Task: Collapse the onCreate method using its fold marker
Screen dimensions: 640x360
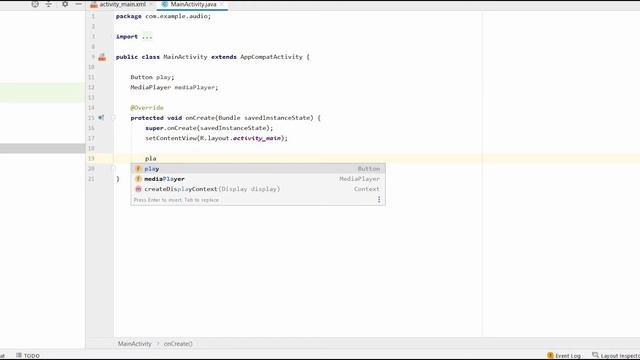Action: point(113,118)
